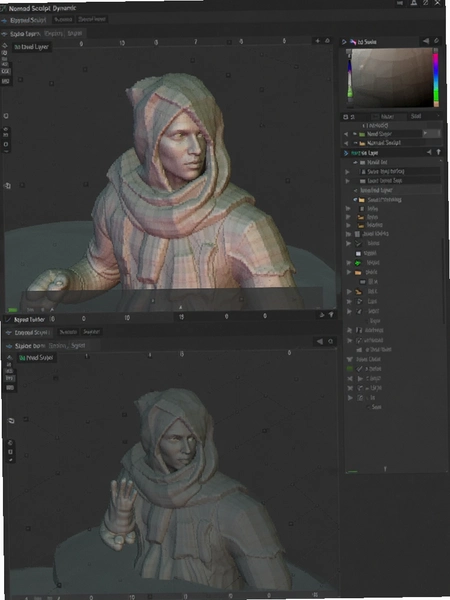Click the camera-like icon below the color picker
This screenshot has width=450, height=600.
pos(345,117)
